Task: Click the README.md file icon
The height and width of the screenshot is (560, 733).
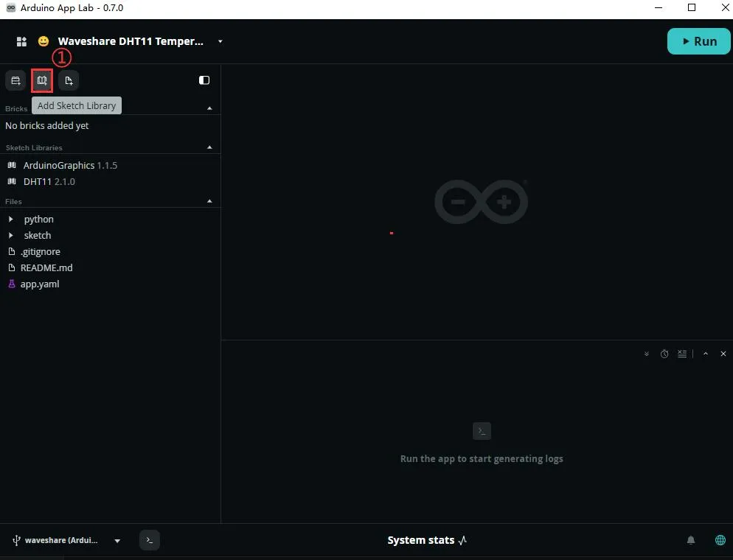Action: click(x=12, y=268)
